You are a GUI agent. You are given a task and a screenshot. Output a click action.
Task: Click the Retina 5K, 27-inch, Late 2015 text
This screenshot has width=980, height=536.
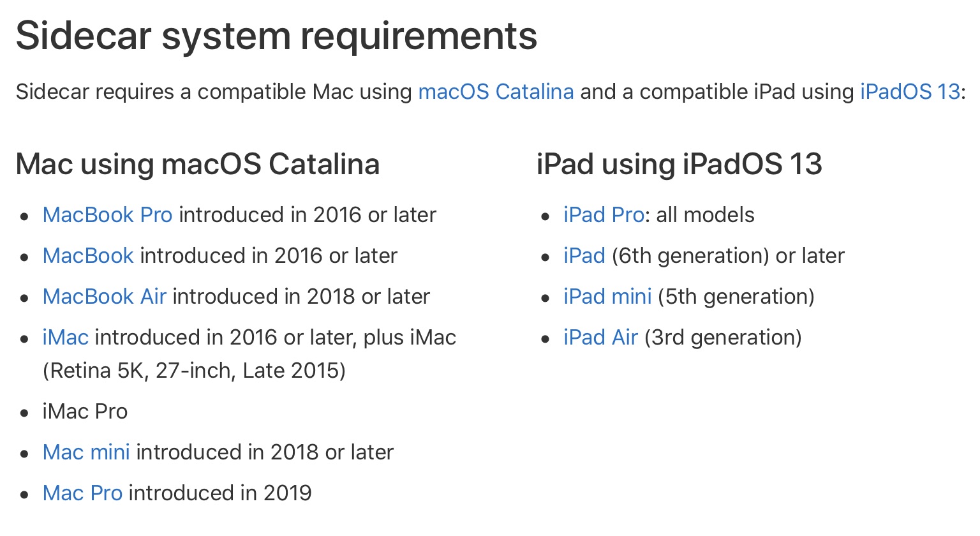coord(194,371)
